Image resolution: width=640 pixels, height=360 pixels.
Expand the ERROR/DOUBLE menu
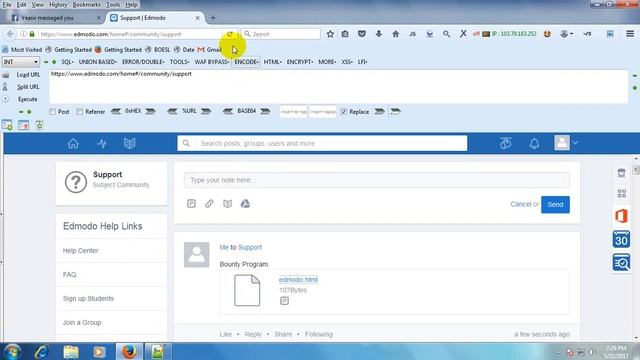tap(143, 62)
